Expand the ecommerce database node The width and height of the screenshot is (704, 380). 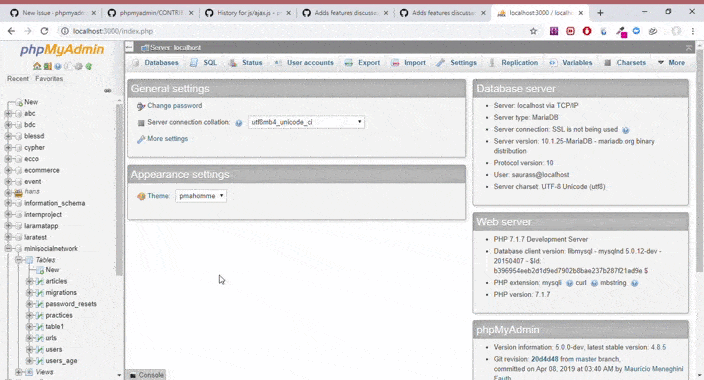point(8,171)
